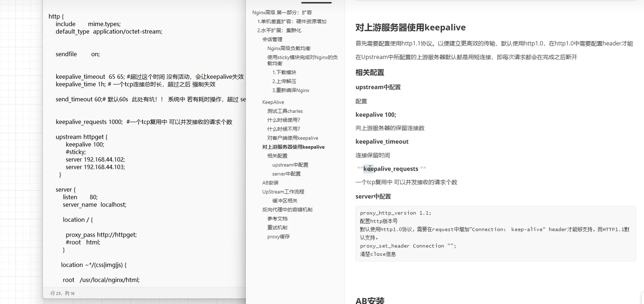Image resolution: width=644 pixels, height=304 pixels.
Task: Select bold 对上游服务器使用keepalive outline entry
Action: [x=294, y=147]
